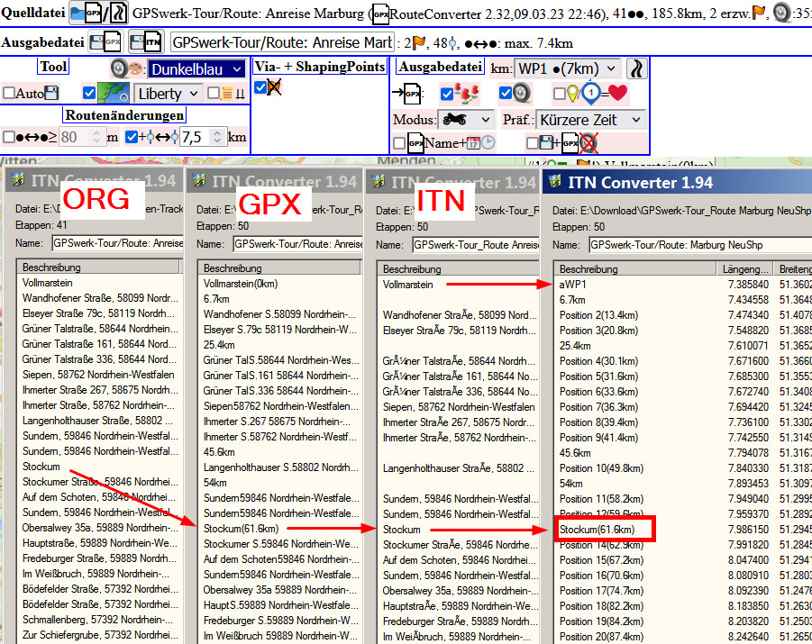Open the Dunkelblau color dropdown
Viewport: 812px width, 644px height.
pyautogui.click(x=196, y=69)
